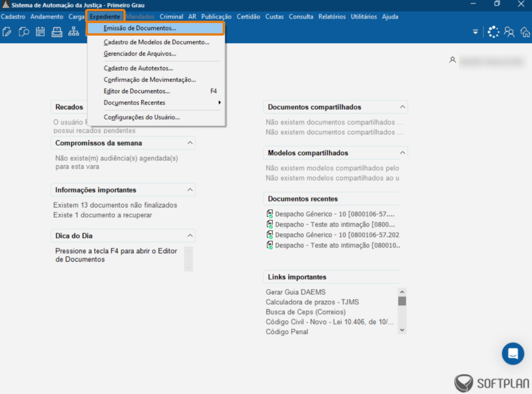This screenshot has width=532, height=394.
Task: Click the printer toolbar icon
Action: click(x=57, y=32)
